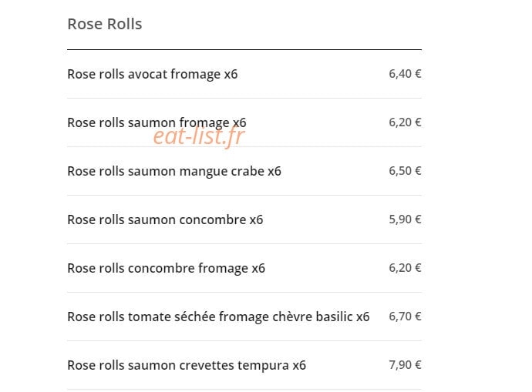
Task: Select Rose rolls saumon mangue crabe x6
Action: [x=174, y=171]
